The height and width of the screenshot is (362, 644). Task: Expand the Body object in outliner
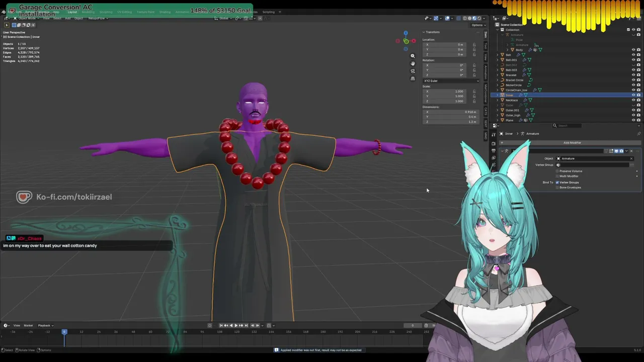(508, 50)
